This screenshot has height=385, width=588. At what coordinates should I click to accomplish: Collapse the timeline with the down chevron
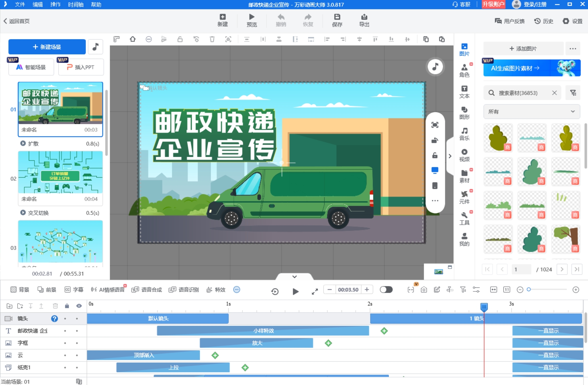295,277
